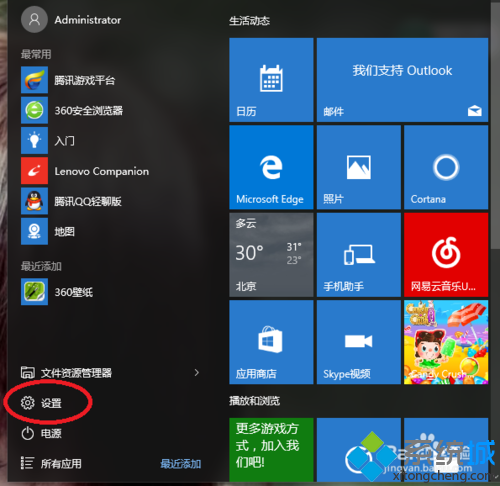Open 腾讯QQ轻聊版 penguin icon
The image size is (500, 486).
pyautogui.click(x=34, y=201)
